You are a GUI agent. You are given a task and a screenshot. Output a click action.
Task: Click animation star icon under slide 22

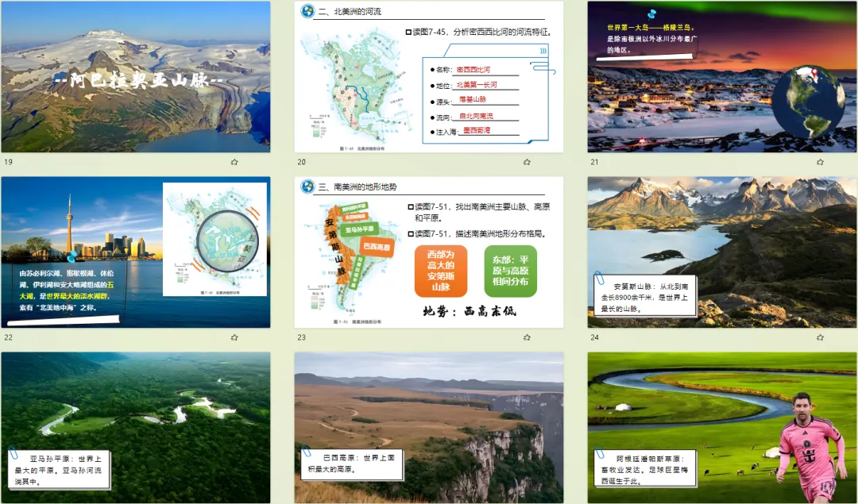coord(234,337)
